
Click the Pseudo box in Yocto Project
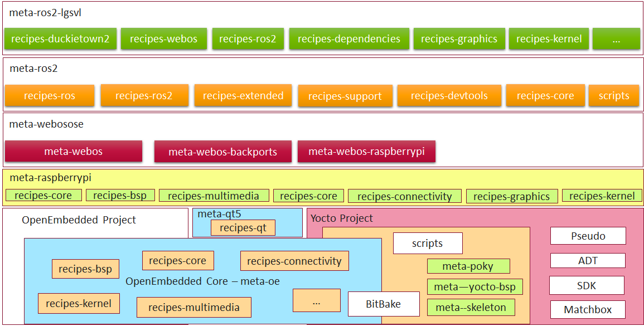pyautogui.click(x=588, y=236)
